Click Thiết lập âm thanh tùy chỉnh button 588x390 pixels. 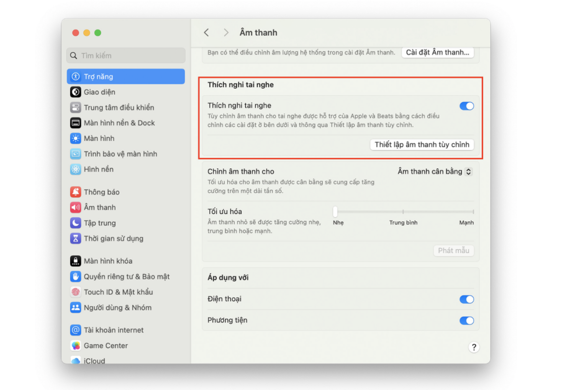(422, 144)
